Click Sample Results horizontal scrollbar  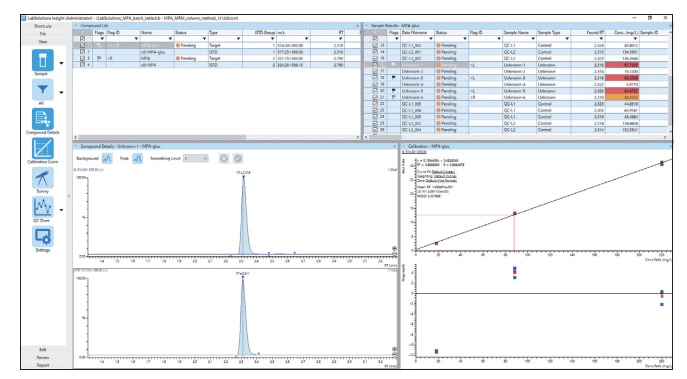pos(386,137)
